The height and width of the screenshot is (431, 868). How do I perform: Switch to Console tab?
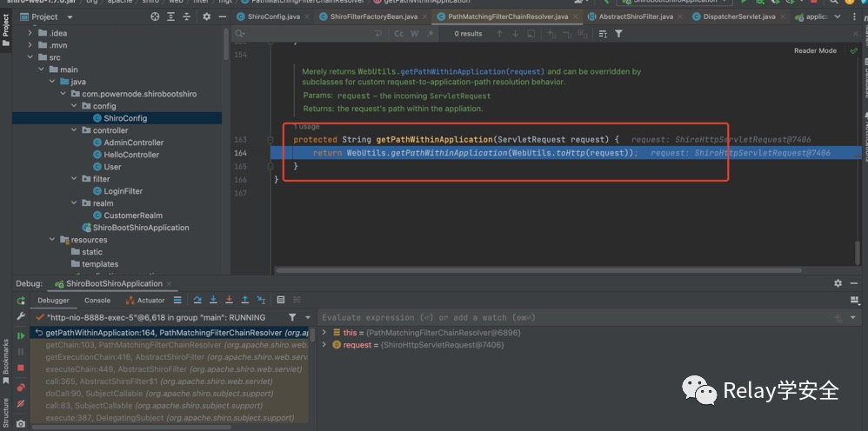tap(97, 301)
